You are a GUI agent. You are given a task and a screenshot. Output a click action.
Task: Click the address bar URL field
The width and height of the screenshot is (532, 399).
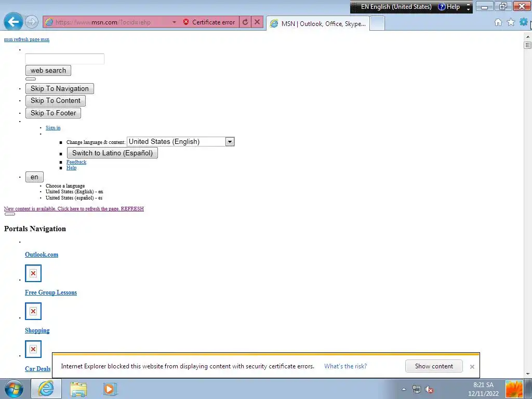(112, 22)
